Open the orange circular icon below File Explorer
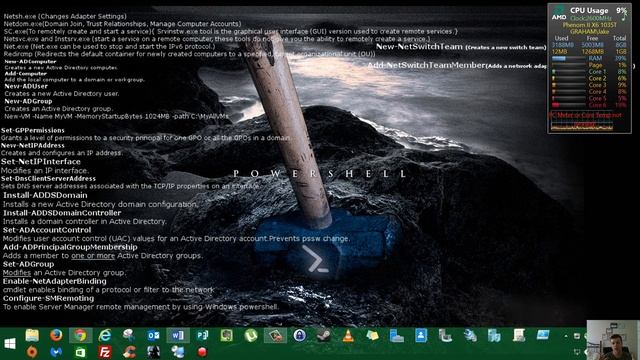 (x=32, y=352)
